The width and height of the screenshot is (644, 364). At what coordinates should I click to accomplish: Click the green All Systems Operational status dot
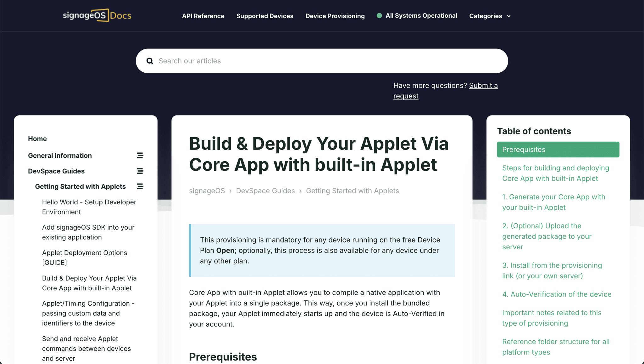(x=379, y=15)
